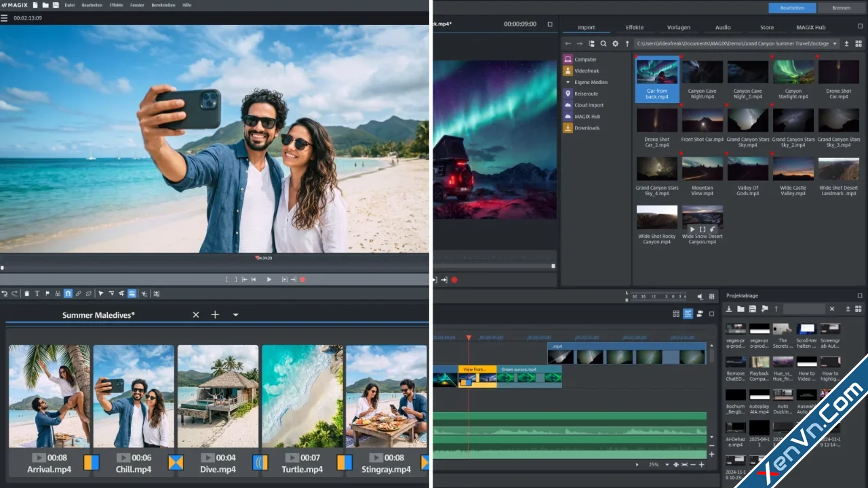
Task: Open the dropdown arrow next to the project tab
Action: click(x=235, y=314)
